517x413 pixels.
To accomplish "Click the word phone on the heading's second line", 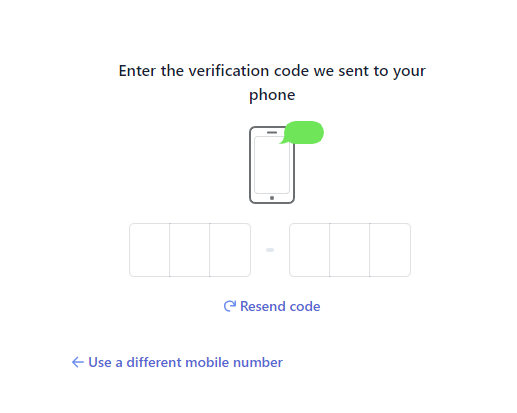I will pyautogui.click(x=272, y=95).
